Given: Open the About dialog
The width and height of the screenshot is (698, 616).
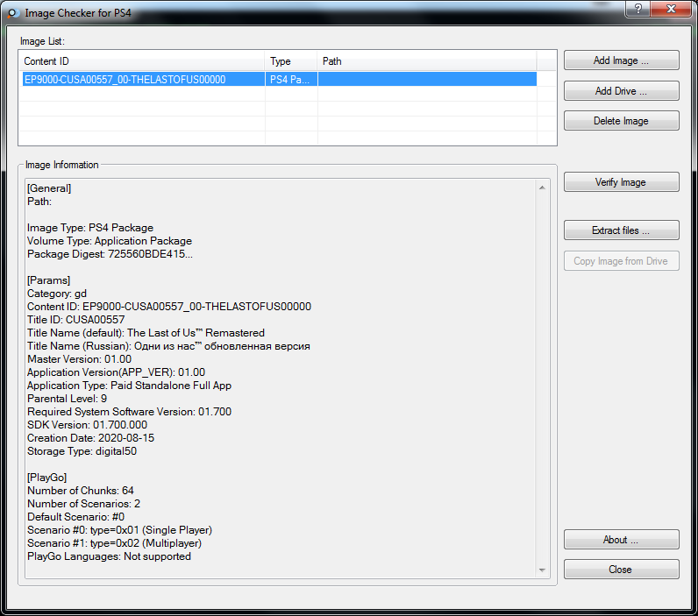Looking at the screenshot, I should coord(621,540).
